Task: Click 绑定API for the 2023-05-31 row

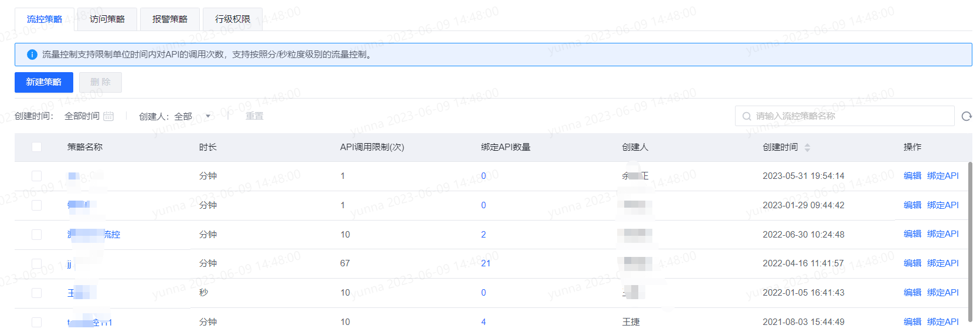Action: (943, 175)
